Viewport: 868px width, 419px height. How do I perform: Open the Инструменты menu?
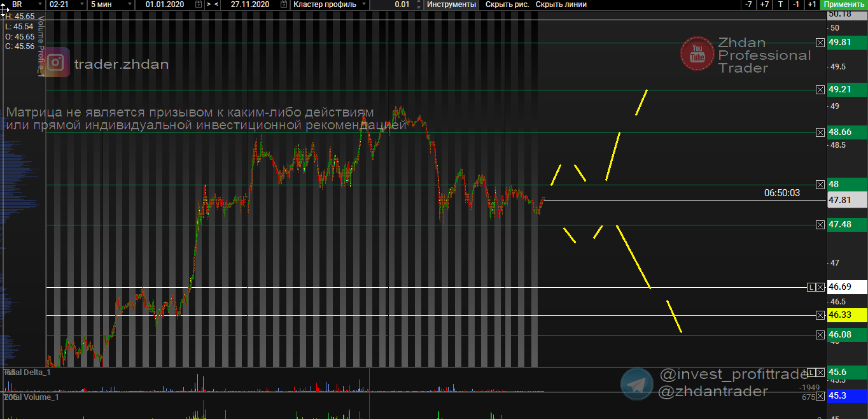(451, 4)
